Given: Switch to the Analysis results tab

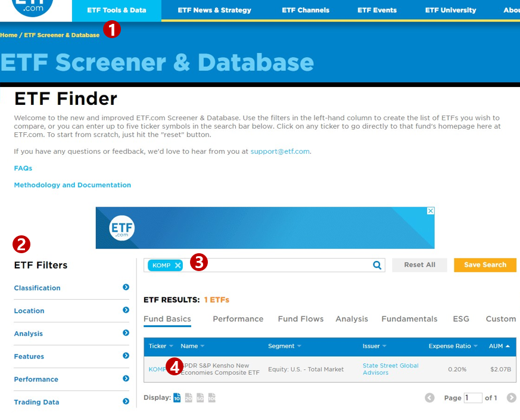Looking at the screenshot, I should (x=351, y=319).
